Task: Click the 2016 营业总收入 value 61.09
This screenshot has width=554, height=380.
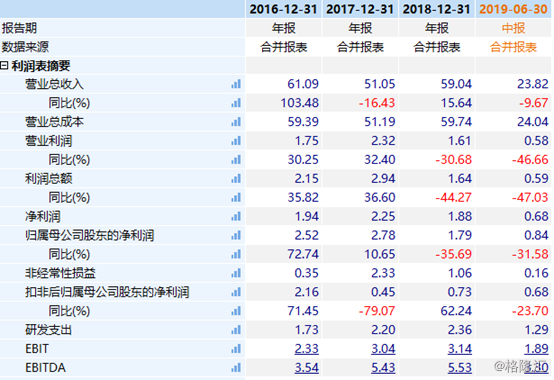Action: [x=303, y=84]
